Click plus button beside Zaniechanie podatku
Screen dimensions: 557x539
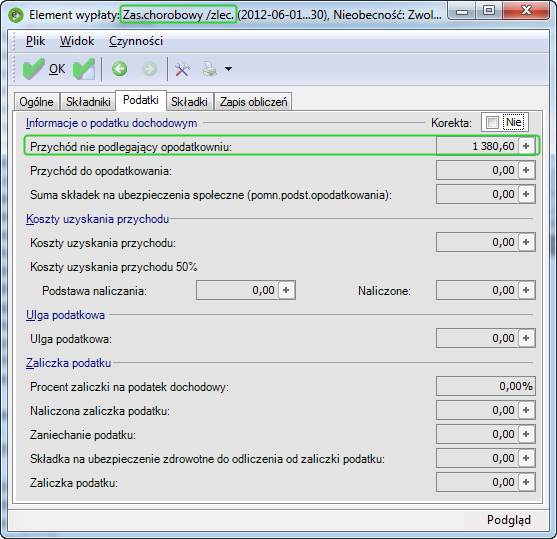(x=526, y=434)
